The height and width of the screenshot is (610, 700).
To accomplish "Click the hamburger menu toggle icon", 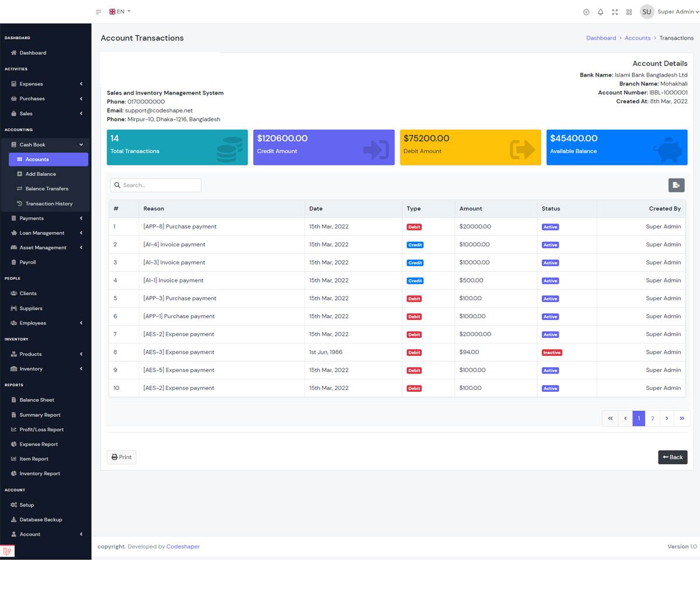I will [x=99, y=12].
